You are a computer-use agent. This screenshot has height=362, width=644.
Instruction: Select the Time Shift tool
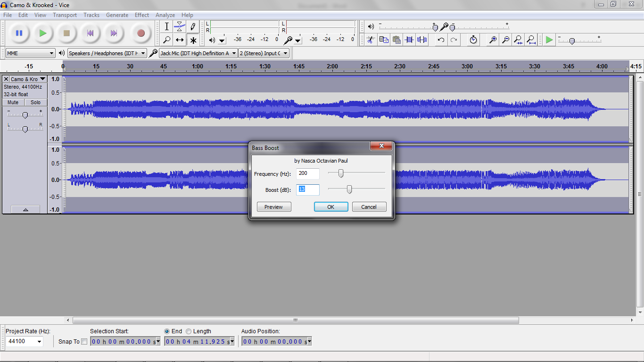180,40
